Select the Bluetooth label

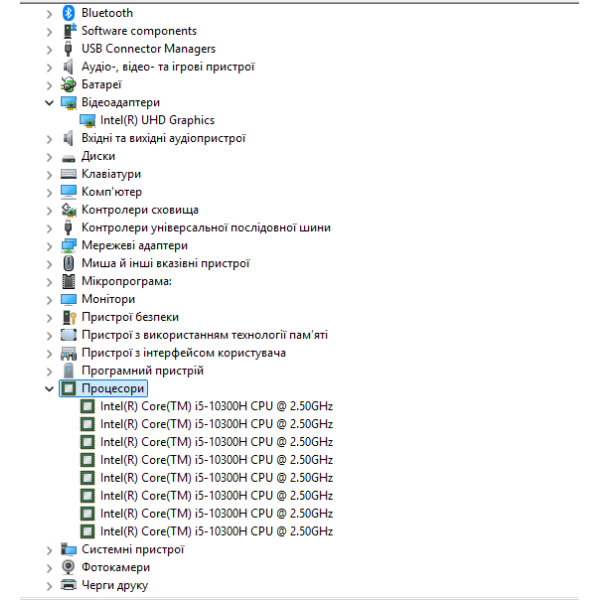point(107,13)
